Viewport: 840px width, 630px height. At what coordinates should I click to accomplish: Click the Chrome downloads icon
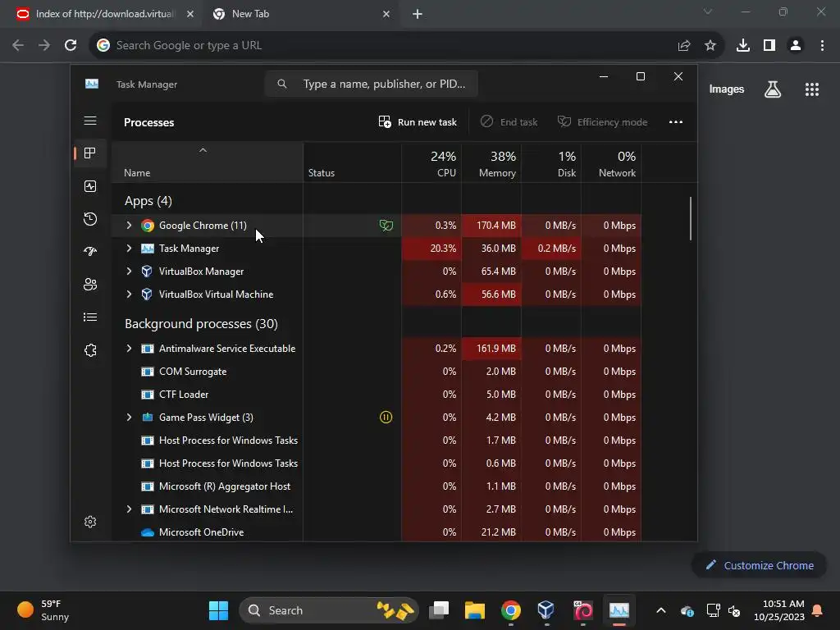point(742,46)
